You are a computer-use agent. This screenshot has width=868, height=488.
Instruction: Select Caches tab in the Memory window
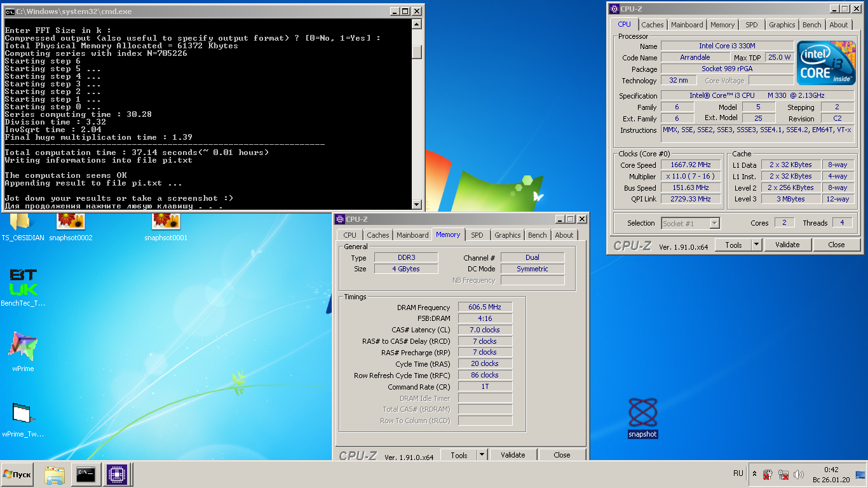pos(377,235)
